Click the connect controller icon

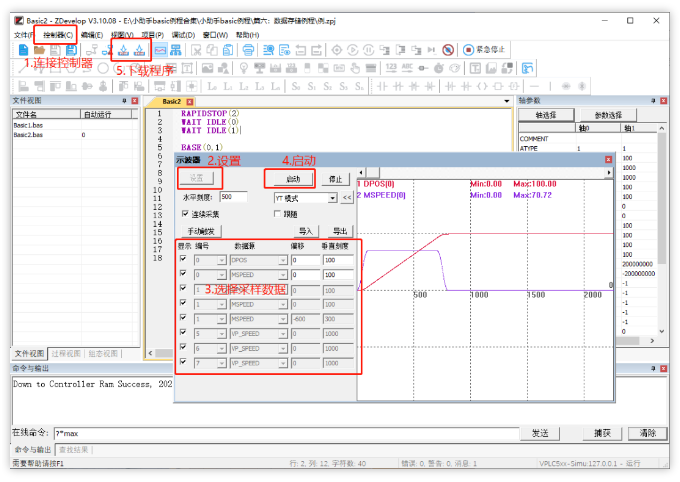pos(92,50)
